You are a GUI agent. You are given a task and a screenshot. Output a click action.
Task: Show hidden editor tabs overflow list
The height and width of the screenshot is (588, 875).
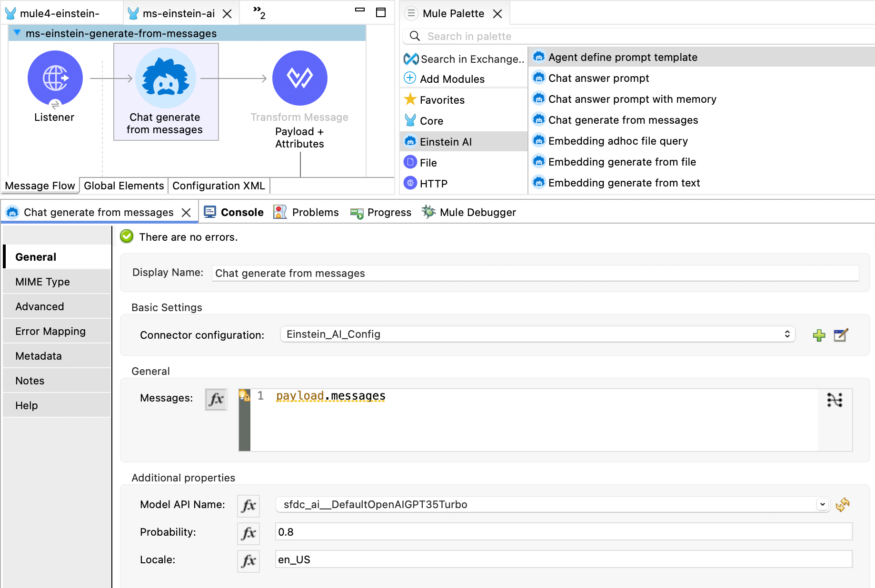(259, 12)
